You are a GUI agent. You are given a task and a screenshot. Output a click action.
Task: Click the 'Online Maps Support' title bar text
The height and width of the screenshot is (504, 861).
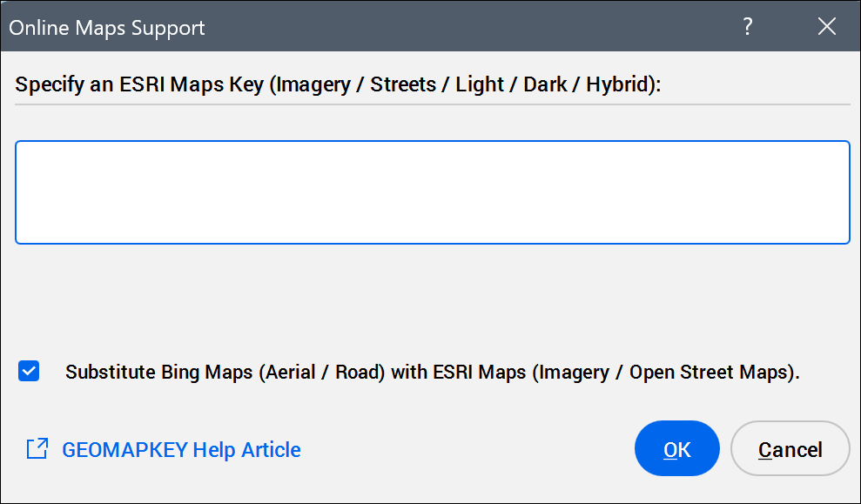[107, 28]
